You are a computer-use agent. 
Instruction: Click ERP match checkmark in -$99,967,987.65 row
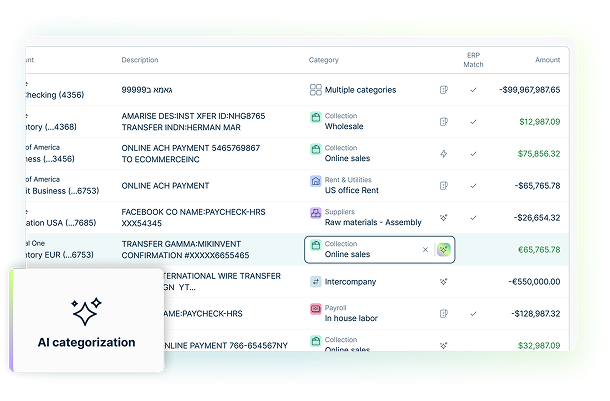473,90
